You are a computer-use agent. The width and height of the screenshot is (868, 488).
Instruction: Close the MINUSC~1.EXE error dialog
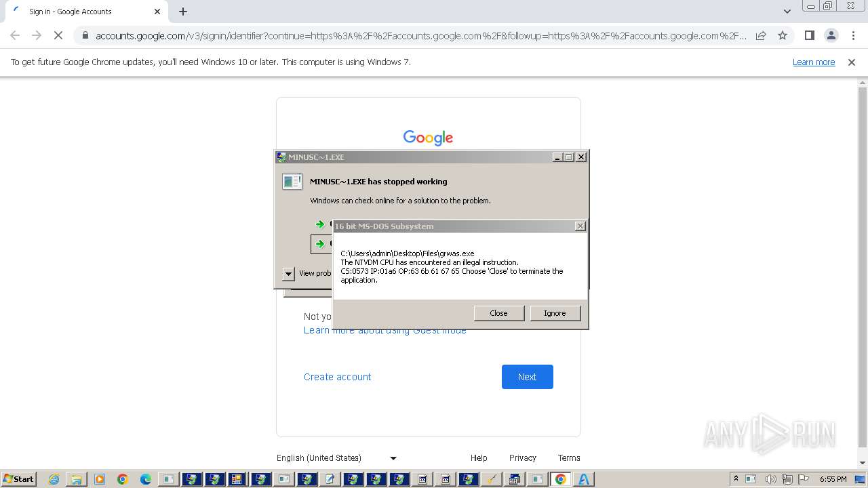click(581, 157)
